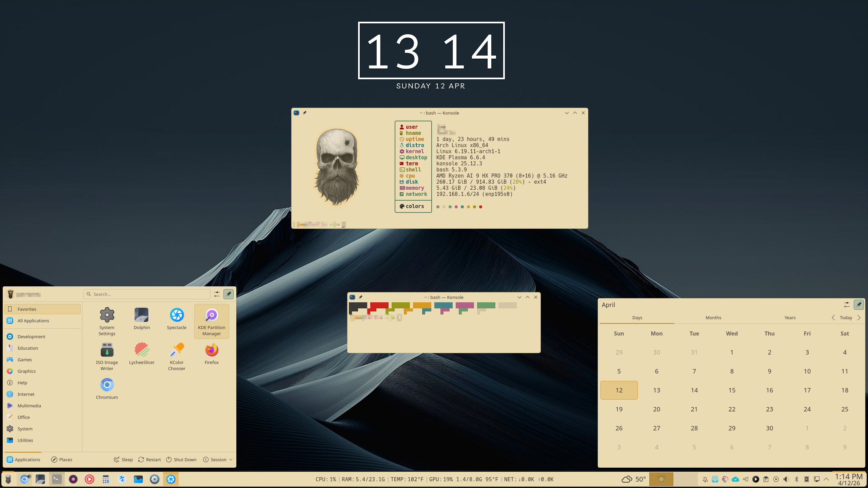Click the Telegram paper-plane tray icon
868x488 pixels.
click(746, 479)
